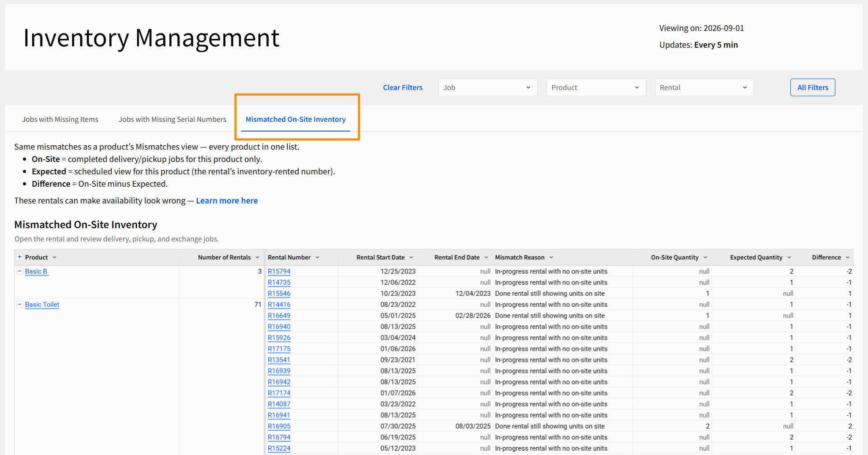Open rental R17175

pos(279,349)
